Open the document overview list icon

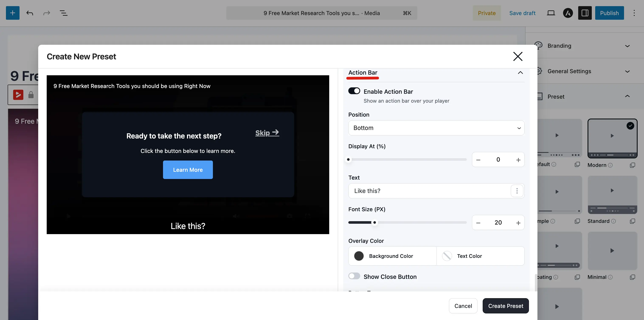click(x=64, y=13)
